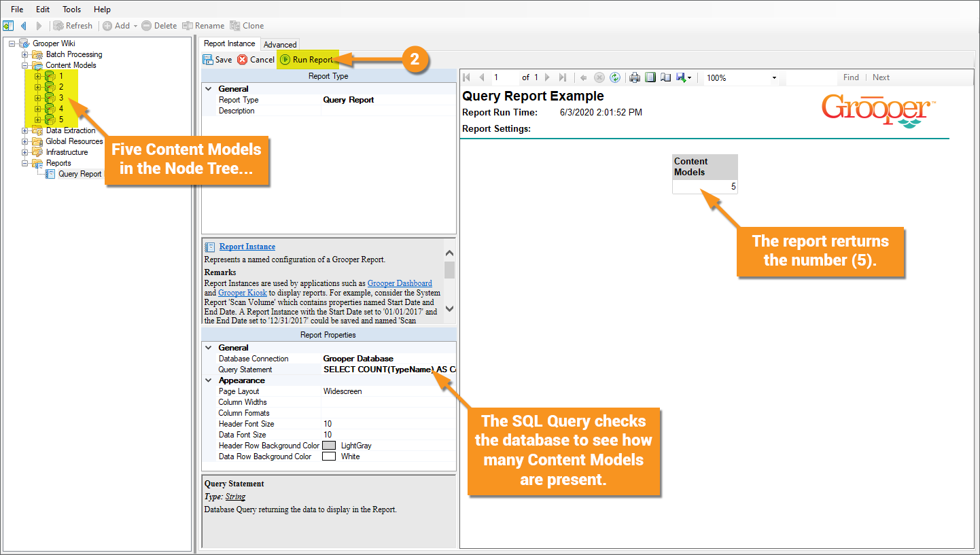The width and height of the screenshot is (980, 555).
Task: Open the Edit menu
Action: (x=43, y=10)
